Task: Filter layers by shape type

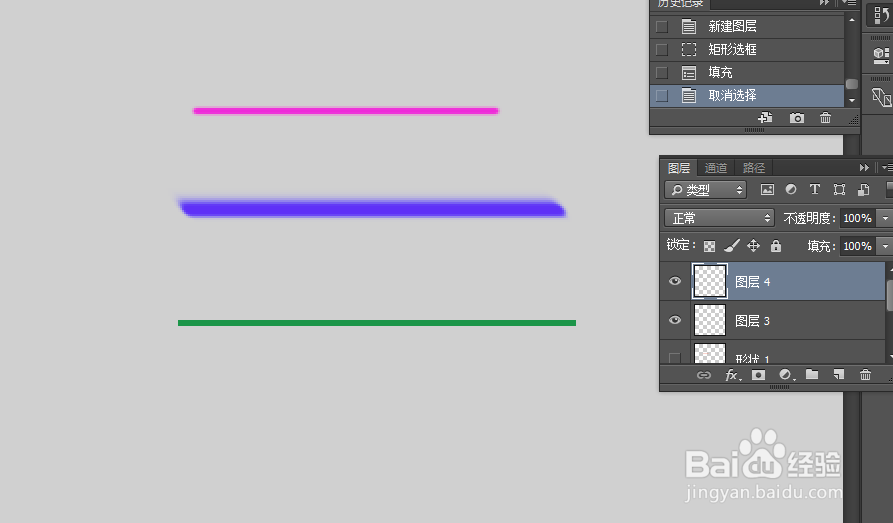Action: click(x=839, y=190)
